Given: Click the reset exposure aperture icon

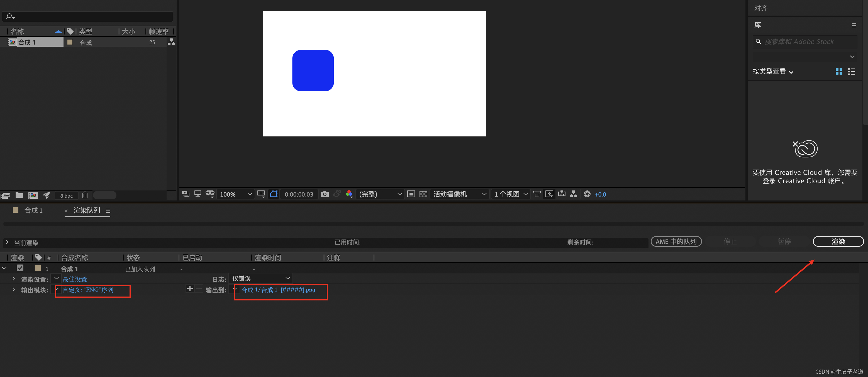Looking at the screenshot, I should click(x=587, y=194).
